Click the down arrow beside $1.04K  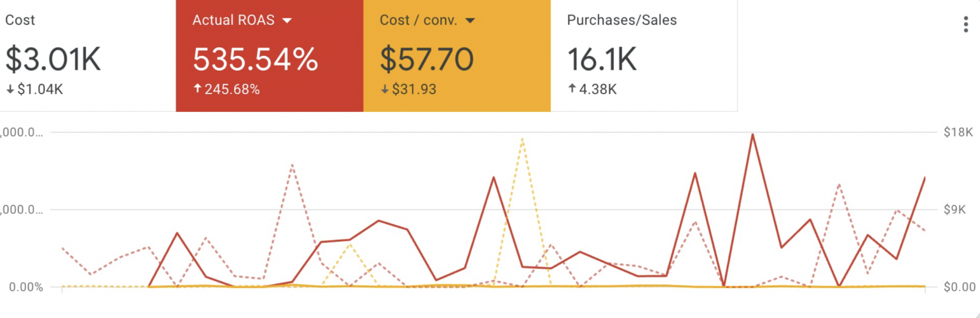point(10,89)
